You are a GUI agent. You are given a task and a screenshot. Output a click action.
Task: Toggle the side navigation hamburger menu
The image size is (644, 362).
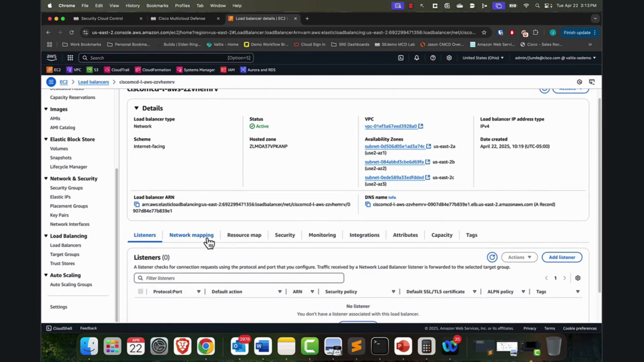[x=51, y=82]
